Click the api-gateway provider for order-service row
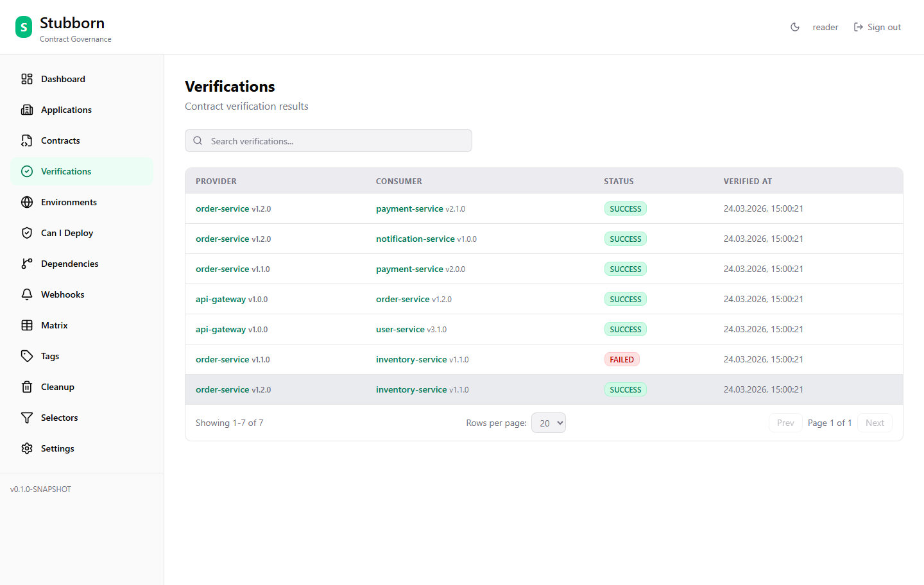The height and width of the screenshot is (585, 924). click(221, 299)
